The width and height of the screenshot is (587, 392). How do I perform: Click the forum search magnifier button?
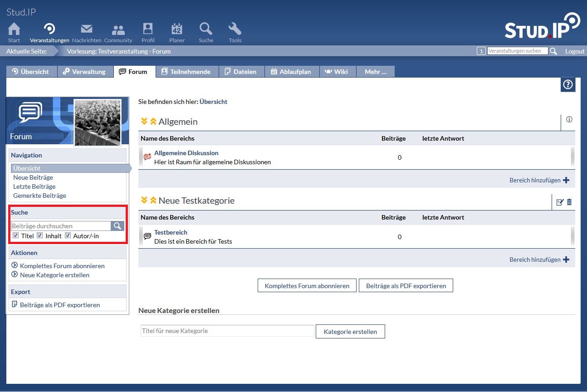tap(117, 226)
